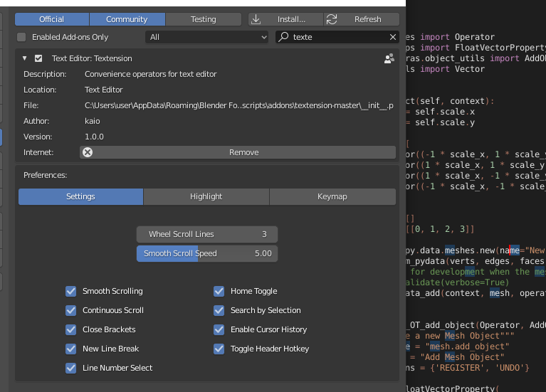This screenshot has height=392, width=546.
Task: Open the All category dropdown
Action: click(207, 37)
